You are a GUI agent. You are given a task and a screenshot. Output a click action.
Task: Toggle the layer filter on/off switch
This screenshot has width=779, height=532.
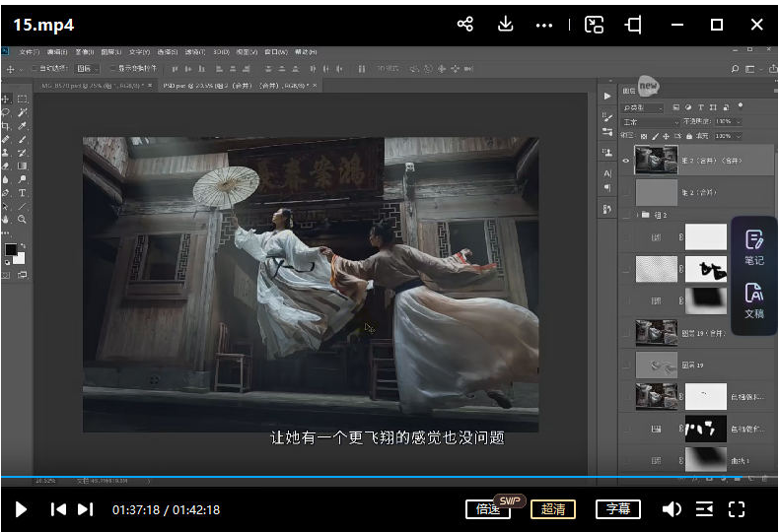[x=741, y=105]
